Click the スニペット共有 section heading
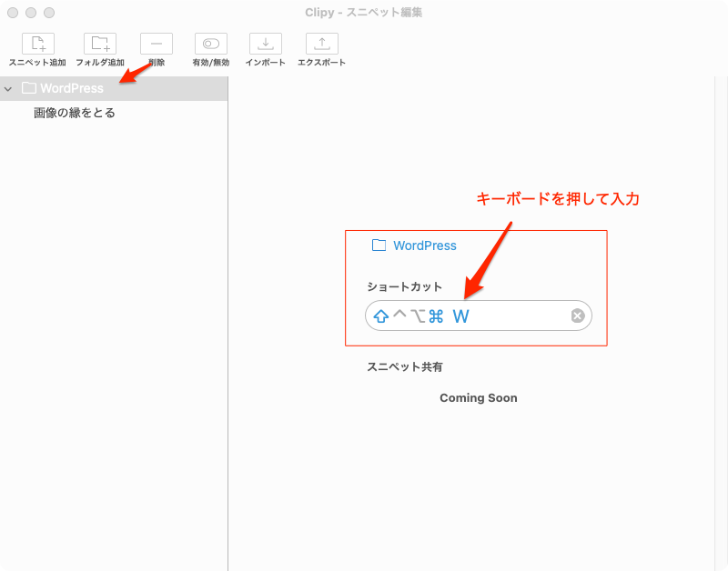This screenshot has width=728, height=571. pyautogui.click(x=404, y=366)
